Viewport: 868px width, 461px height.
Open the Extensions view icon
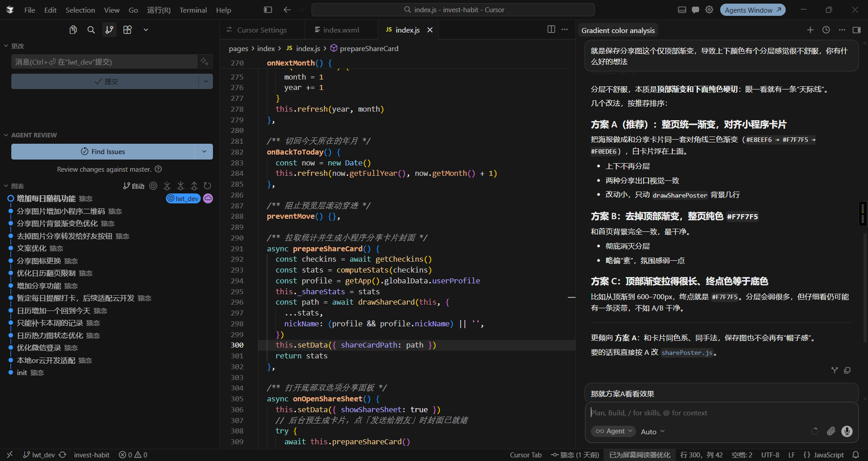(x=127, y=30)
